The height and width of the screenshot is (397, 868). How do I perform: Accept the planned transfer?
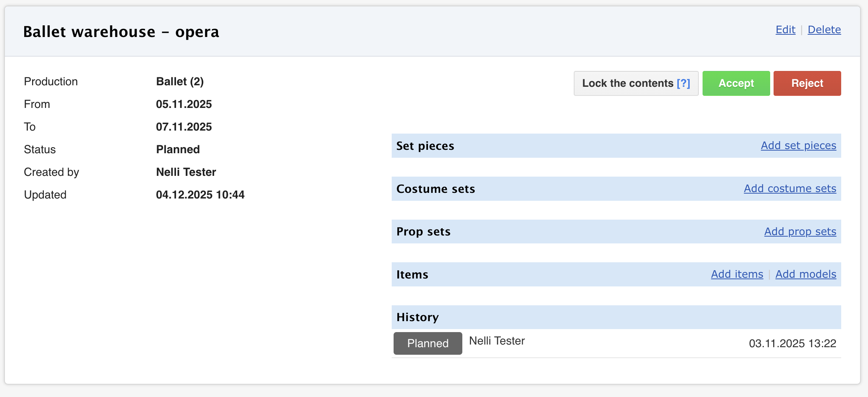[736, 83]
